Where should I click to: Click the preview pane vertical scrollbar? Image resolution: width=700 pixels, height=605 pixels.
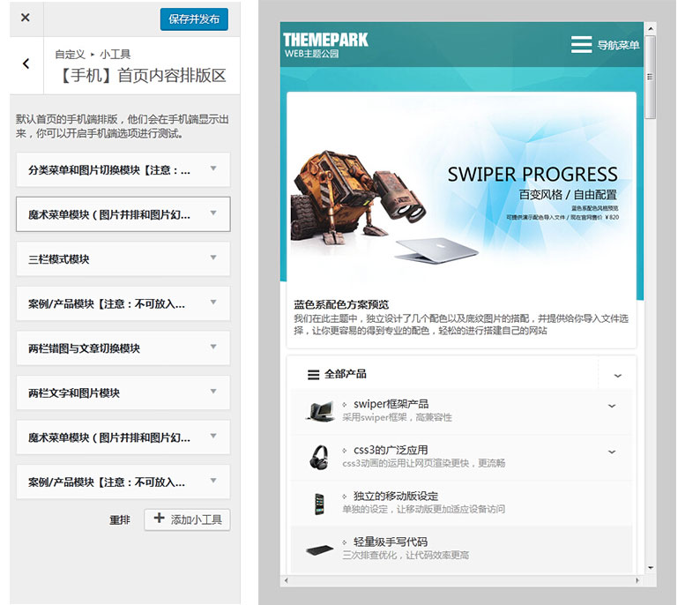click(651, 265)
